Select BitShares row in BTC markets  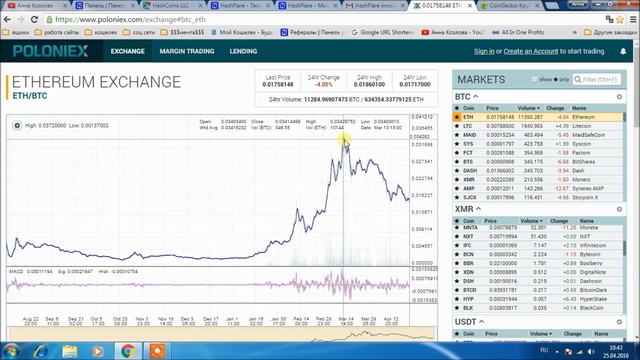538,162
